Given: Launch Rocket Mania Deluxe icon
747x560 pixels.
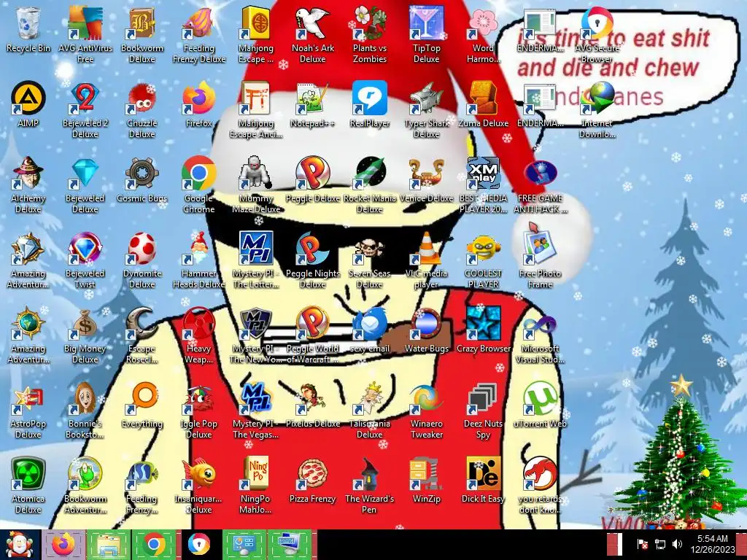Looking at the screenshot, I should tap(370, 184).
